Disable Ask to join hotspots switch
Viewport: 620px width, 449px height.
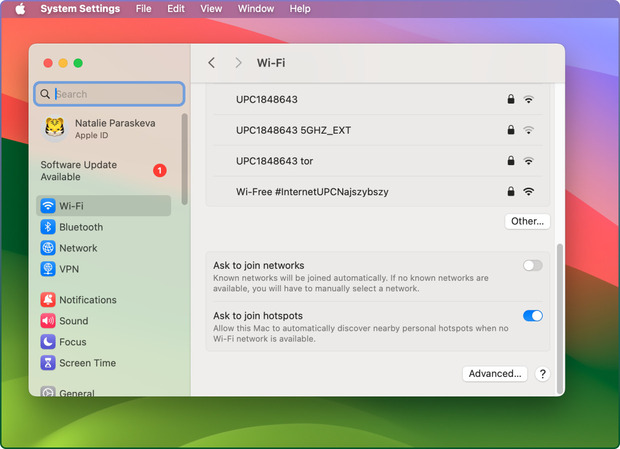tap(533, 315)
